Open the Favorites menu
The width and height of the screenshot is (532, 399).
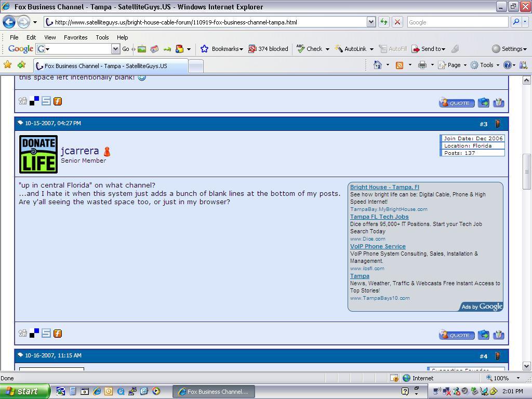(76, 37)
